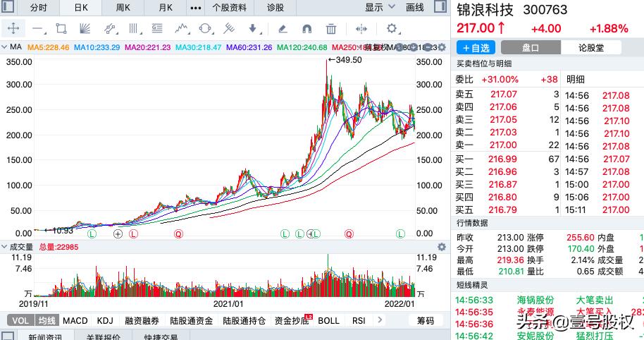Switch to the 日K tab
The height and width of the screenshot is (340, 644).
[81, 7]
